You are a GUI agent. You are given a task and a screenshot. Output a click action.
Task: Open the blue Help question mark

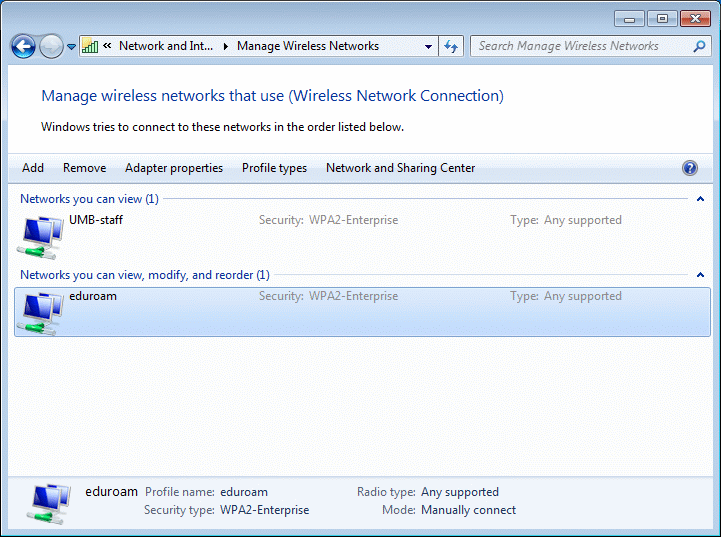pyautogui.click(x=690, y=168)
